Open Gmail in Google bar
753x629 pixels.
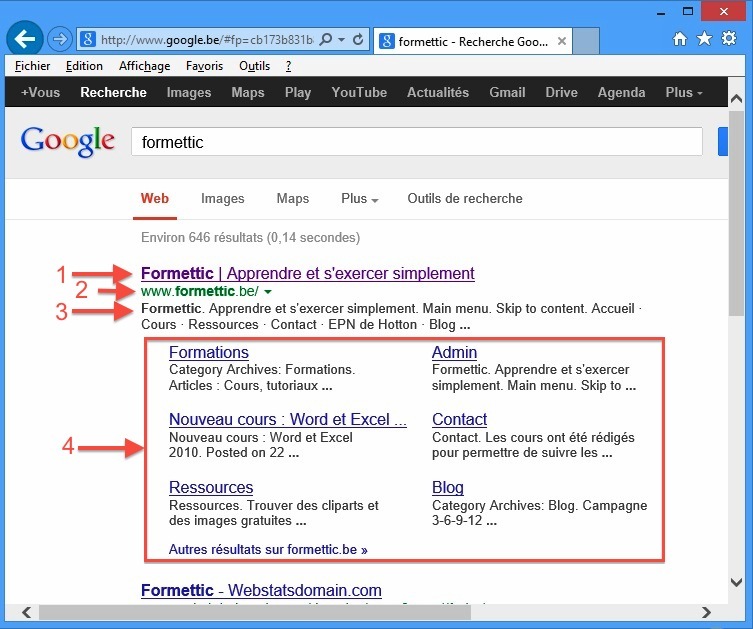(507, 92)
